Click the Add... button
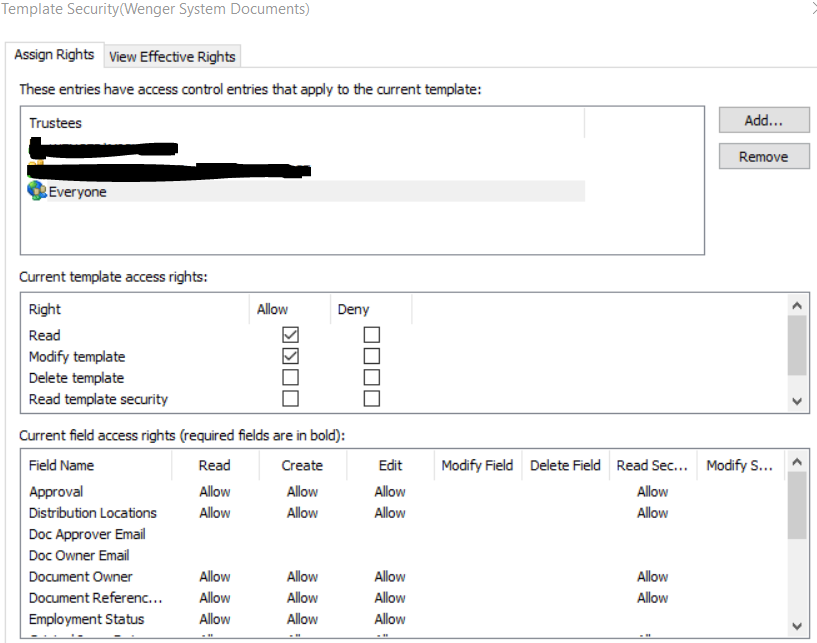This screenshot has width=817, height=643. tap(763, 120)
